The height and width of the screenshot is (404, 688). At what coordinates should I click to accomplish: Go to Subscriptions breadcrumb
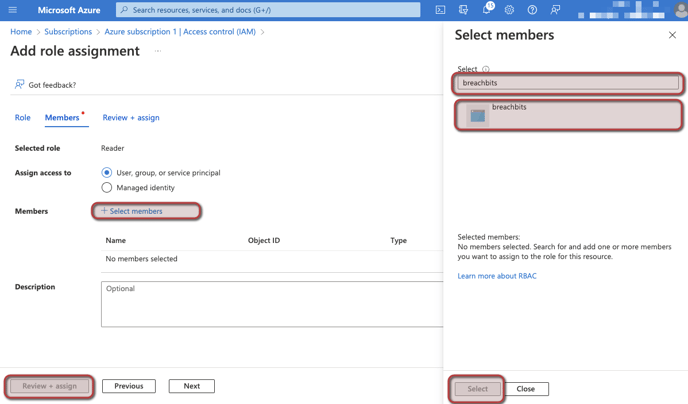[x=68, y=32]
